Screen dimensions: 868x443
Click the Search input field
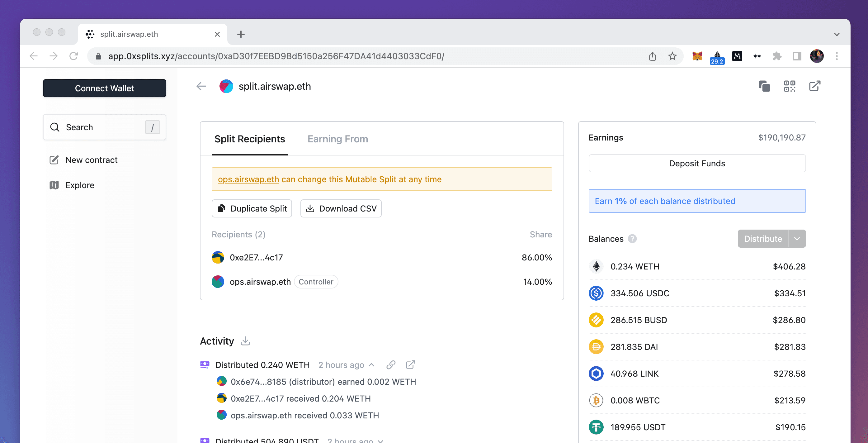click(104, 127)
